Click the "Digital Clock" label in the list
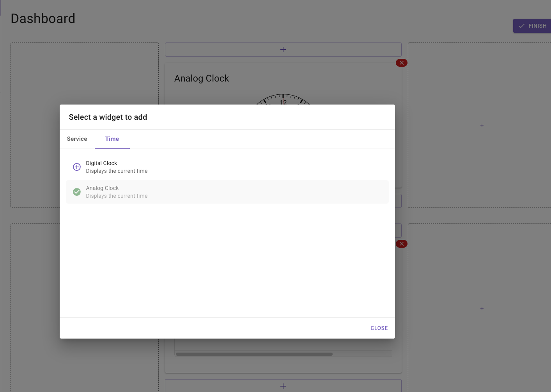Image resolution: width=551 pixels, height=392 pixels. pyautogui.click(x=101, y=163)
